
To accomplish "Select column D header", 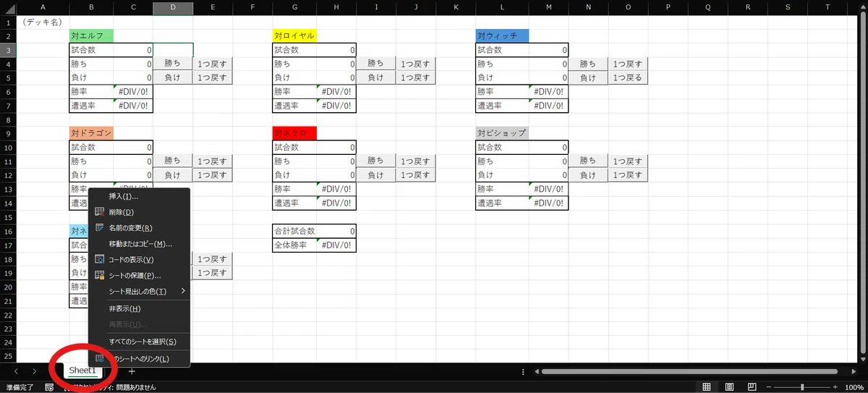I will (x=173, y=8).
